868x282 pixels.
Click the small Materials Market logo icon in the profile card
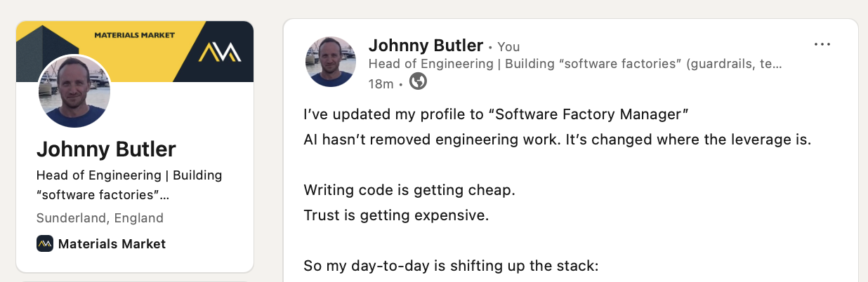pyautogui.click(x=45, y=244)
